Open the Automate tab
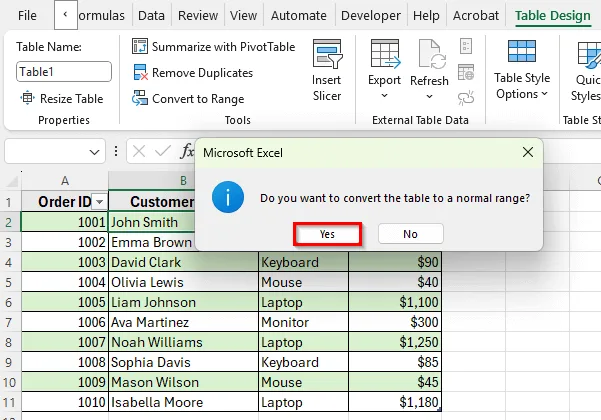 [299, 15]
